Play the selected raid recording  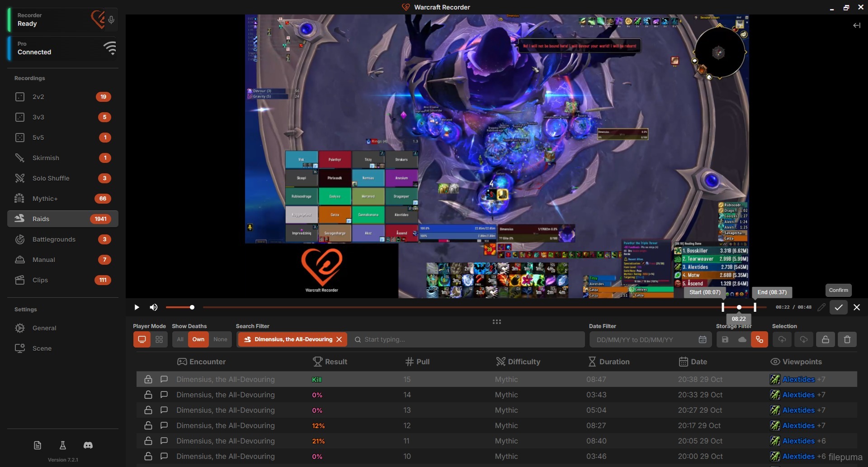(x=137, y=307)
